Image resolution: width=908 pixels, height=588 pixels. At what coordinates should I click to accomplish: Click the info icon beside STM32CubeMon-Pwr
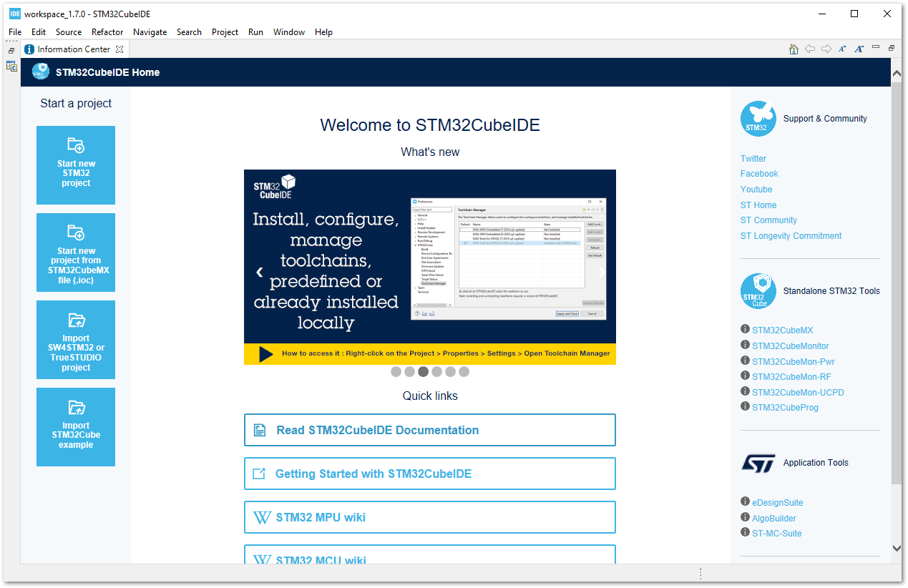pos(746,361)
